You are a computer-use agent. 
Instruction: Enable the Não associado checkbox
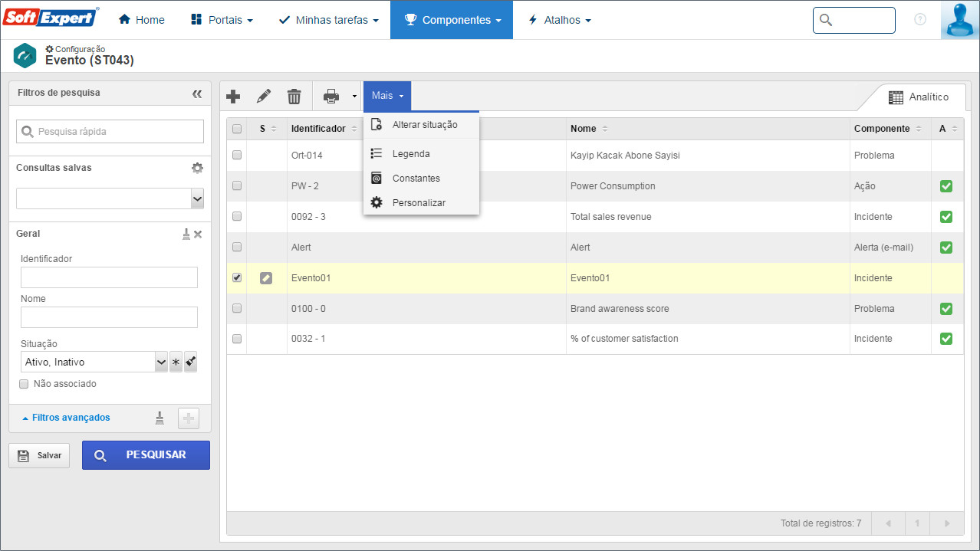pos(24,384)
